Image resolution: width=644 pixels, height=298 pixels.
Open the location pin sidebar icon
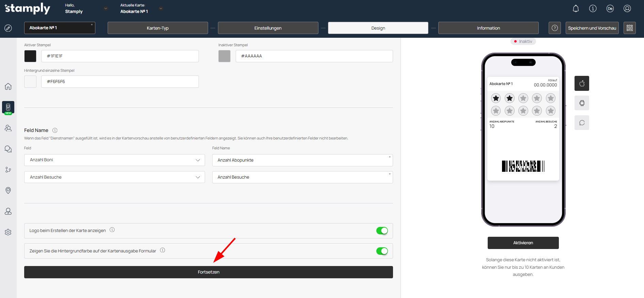tap(8, 191)
